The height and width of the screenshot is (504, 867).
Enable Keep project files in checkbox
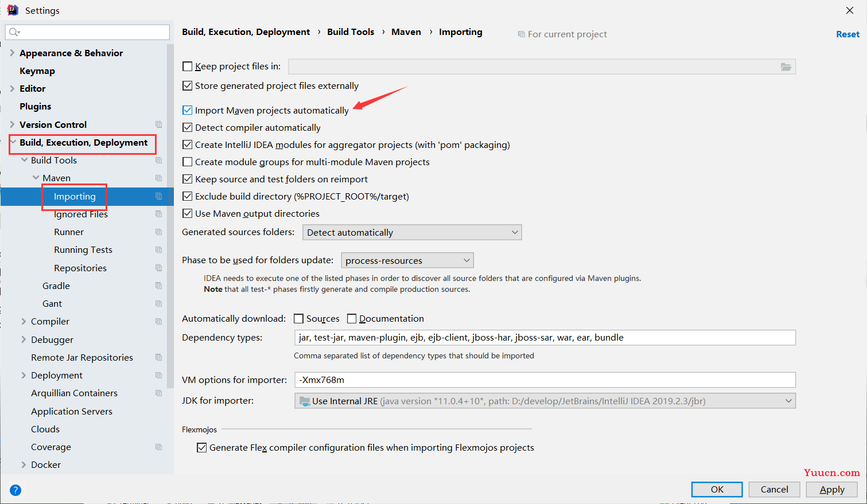(x=188, y=67)
